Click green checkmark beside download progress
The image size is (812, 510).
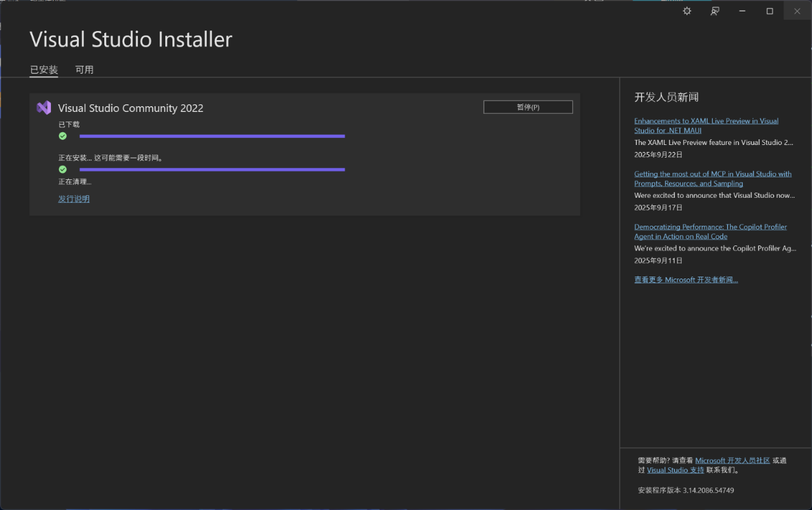pyautogui.click(x=62, y=136)
